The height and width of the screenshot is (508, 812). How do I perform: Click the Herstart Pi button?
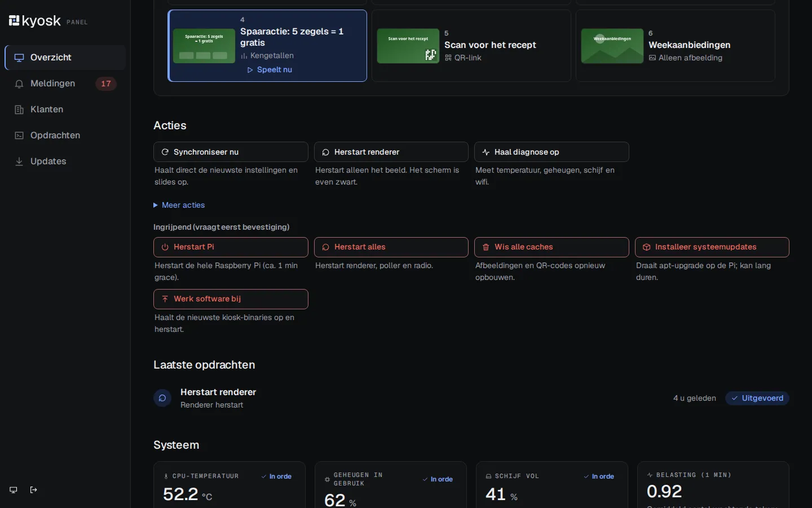tap(231, 247)
